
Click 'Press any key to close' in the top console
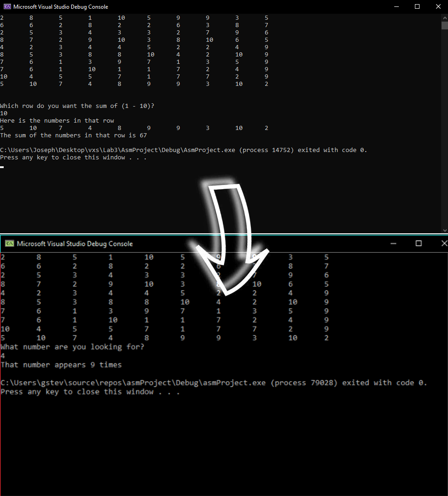[x=73, y=158]
